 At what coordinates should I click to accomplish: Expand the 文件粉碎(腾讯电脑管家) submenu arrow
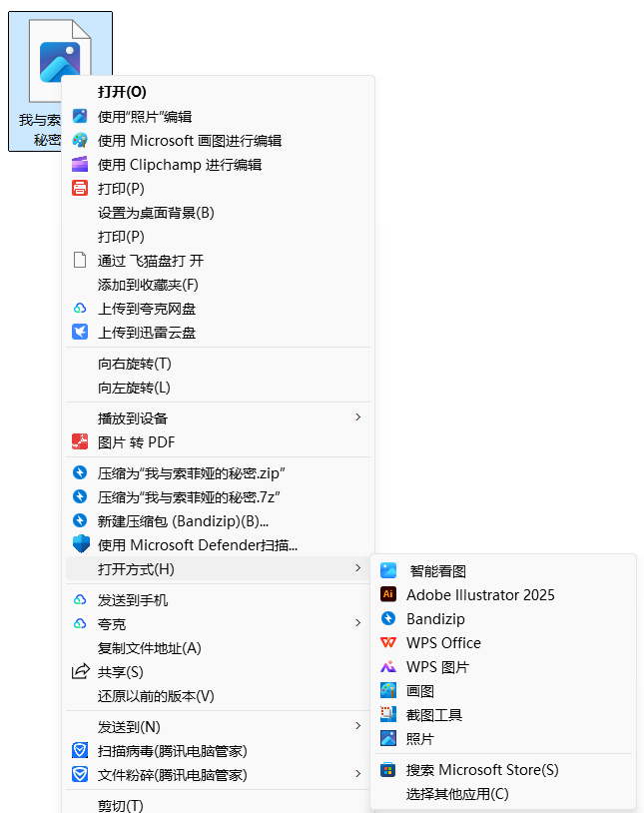coord(357,773)
